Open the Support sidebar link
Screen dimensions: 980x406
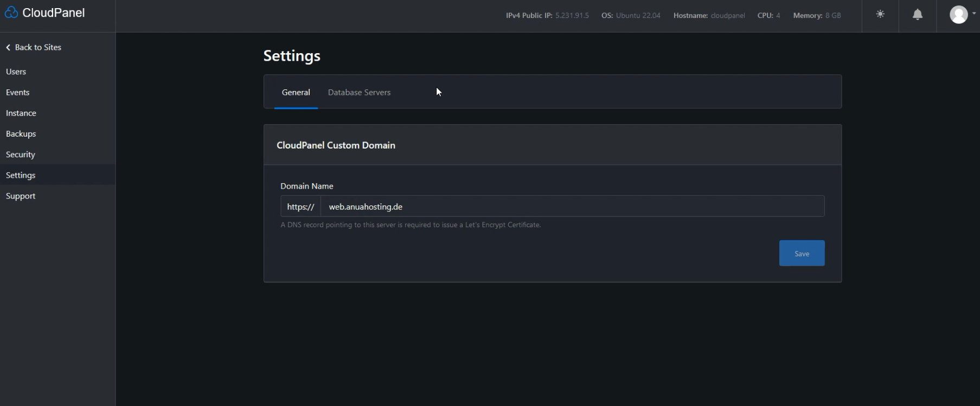tap(21, 196)
